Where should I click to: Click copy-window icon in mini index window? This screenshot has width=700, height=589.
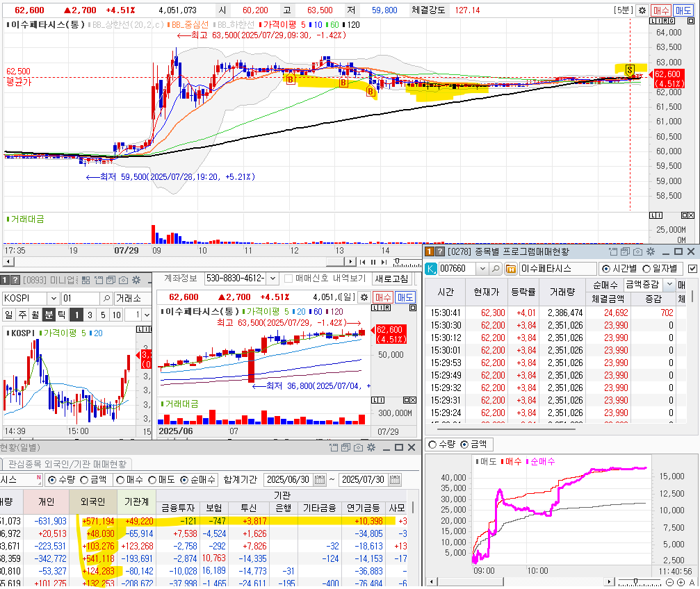(111, 280)
